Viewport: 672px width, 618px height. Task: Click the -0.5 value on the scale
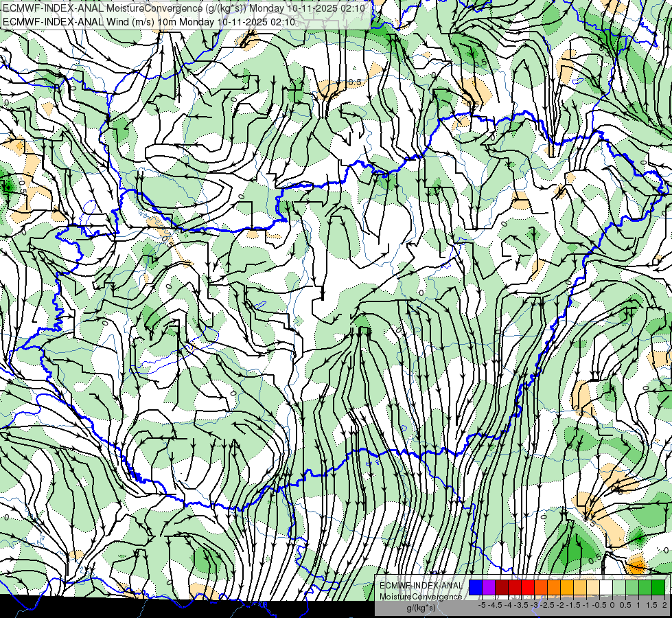[x=599, y=605]
